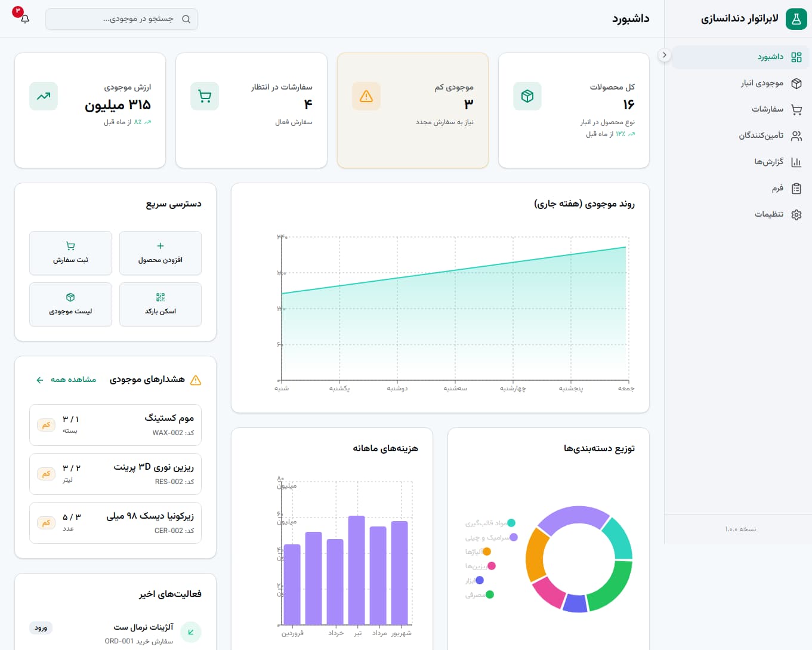Click the code text CER-002
The image size is (812, 650).
[x=169, y=531]
